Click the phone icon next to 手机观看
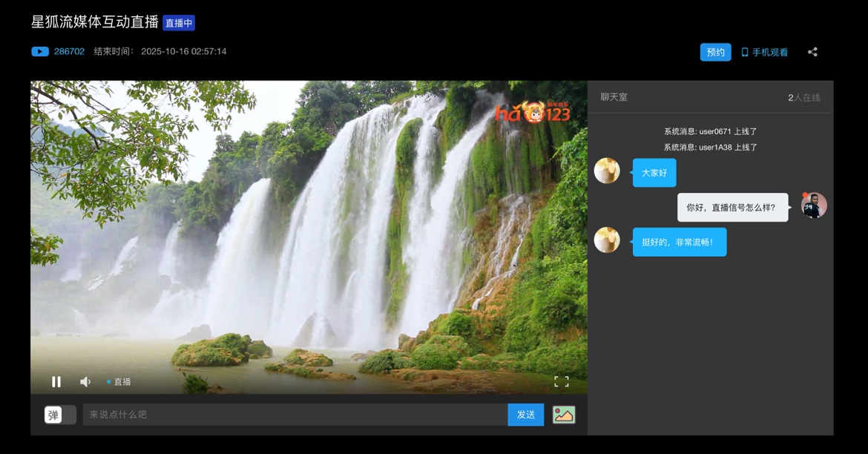This screenshot has height=454, width=868. 745,53
